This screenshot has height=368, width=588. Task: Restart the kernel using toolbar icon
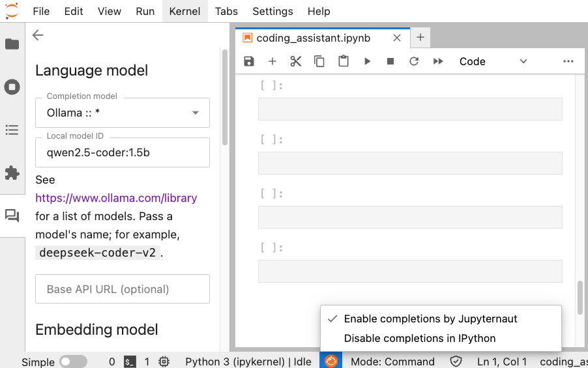click(414, 61)
